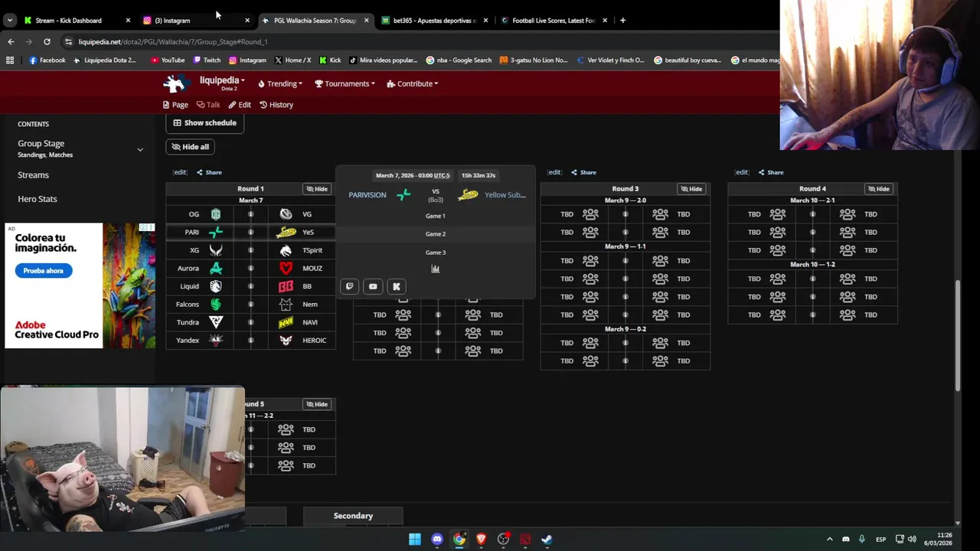
Task: Open Streams in the contents sidebar
Action: coord(33,175)
